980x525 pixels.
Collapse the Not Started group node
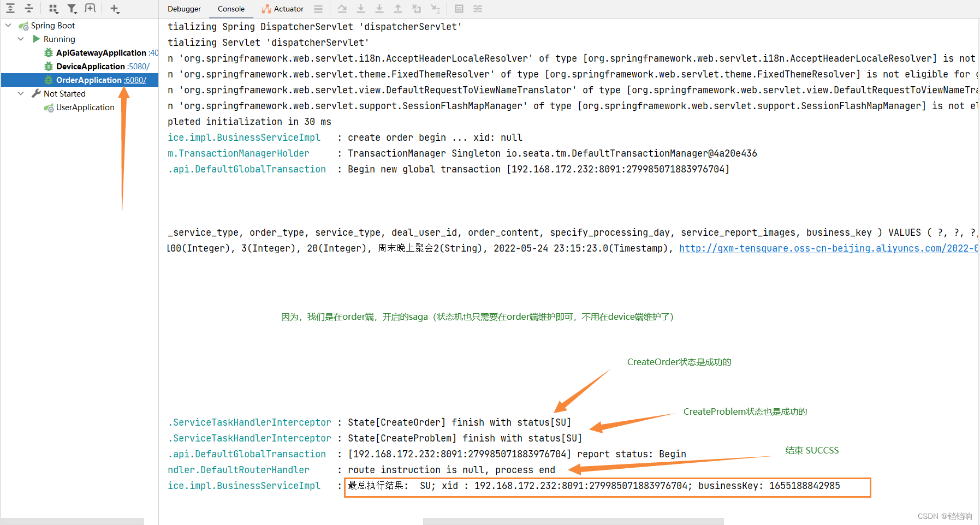click(21, 93)
